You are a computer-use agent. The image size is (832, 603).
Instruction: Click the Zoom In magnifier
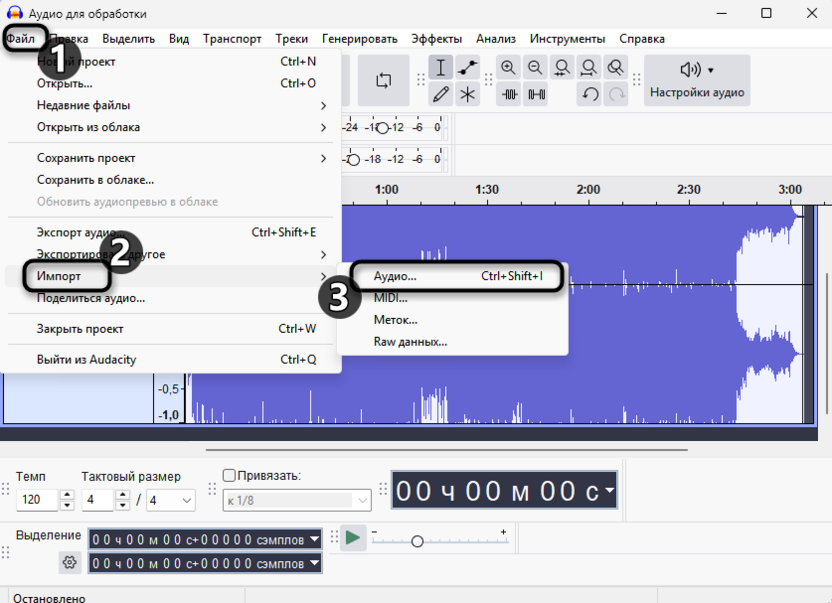point(508,67)
